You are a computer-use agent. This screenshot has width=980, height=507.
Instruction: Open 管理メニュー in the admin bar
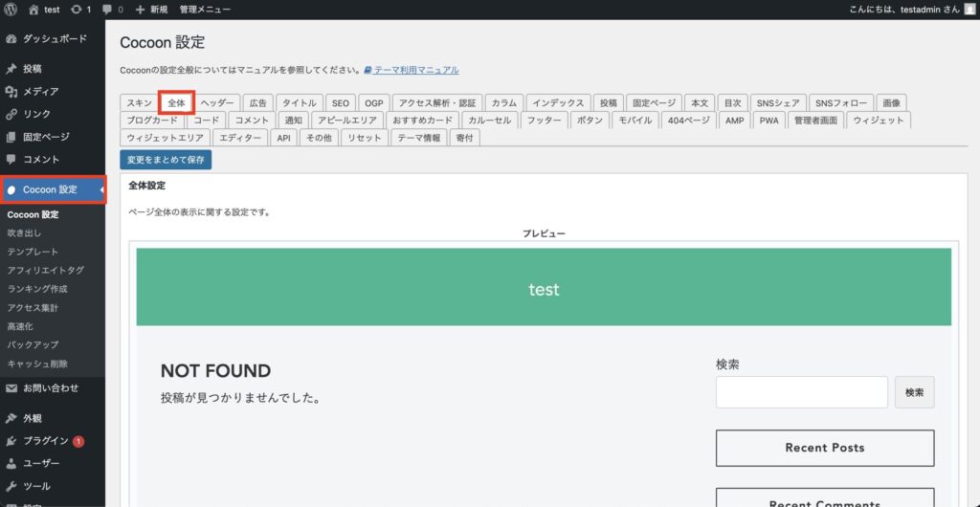pyautogui.click(x=205, y=10)
